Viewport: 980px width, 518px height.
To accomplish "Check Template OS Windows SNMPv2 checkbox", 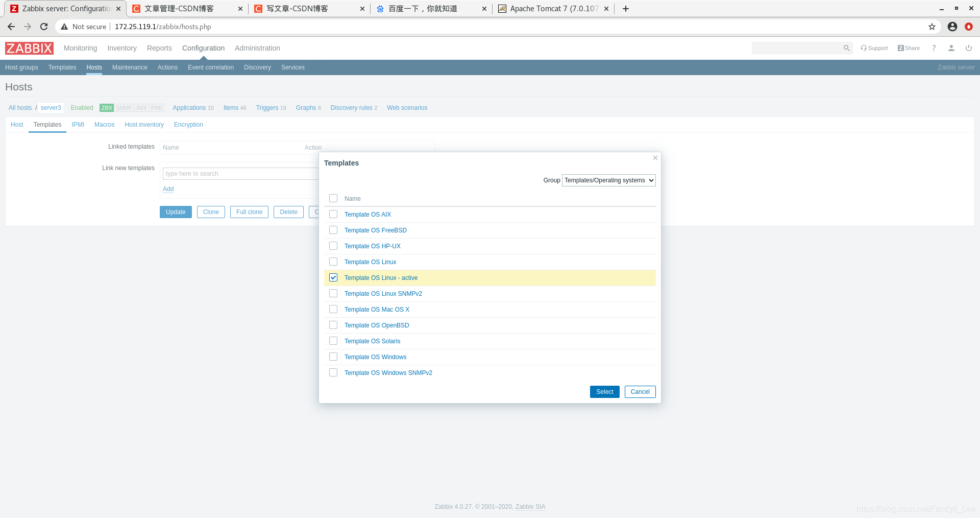I will (333, 372).
